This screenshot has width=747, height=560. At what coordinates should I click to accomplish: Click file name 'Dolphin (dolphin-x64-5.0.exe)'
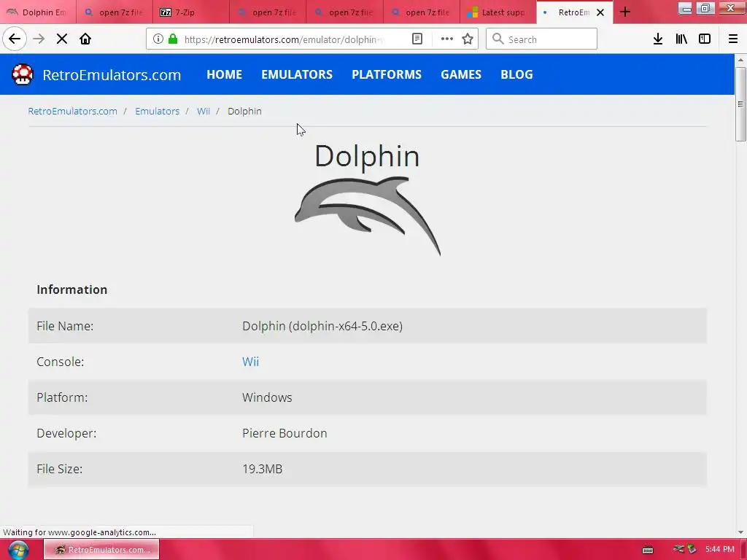tap(322, 326)
